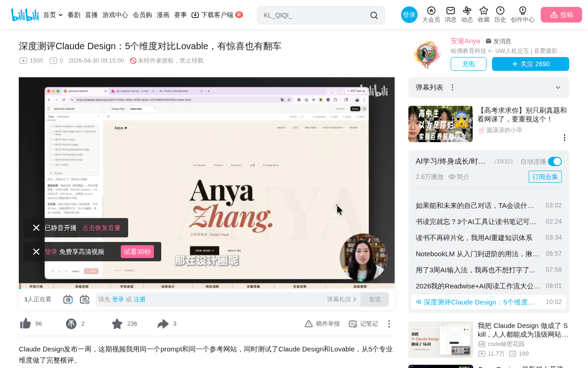Open the 首页 dropdown arrow

61,15
